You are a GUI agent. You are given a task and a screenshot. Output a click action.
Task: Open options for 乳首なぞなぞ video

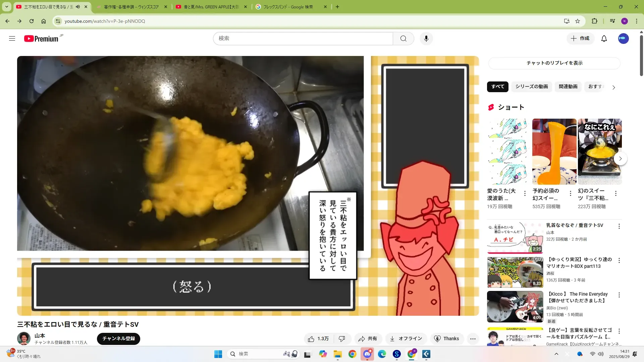(x=619, y=226)
